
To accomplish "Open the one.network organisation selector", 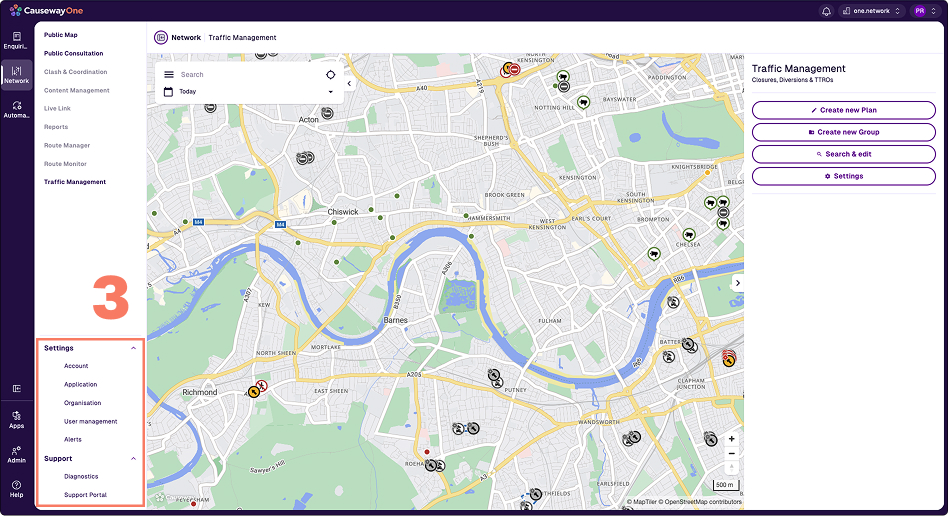I will (x=873, y=11).
